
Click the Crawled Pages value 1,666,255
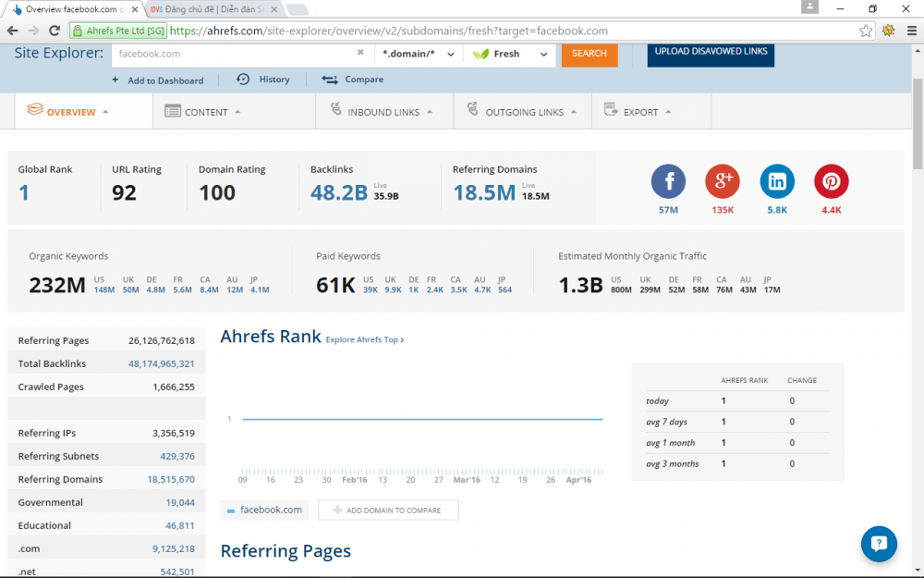pyautogui.click(x=174, y=387)
